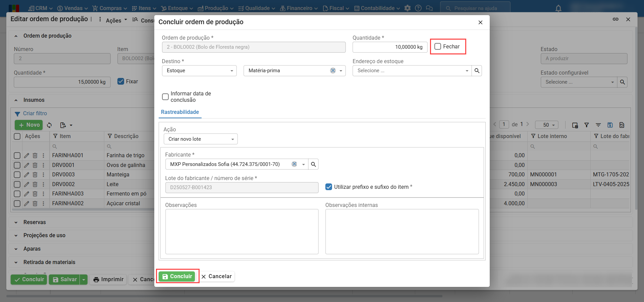Filter the Item column header
This screenshot has width=644, height=302.
(x=55, y=136)
